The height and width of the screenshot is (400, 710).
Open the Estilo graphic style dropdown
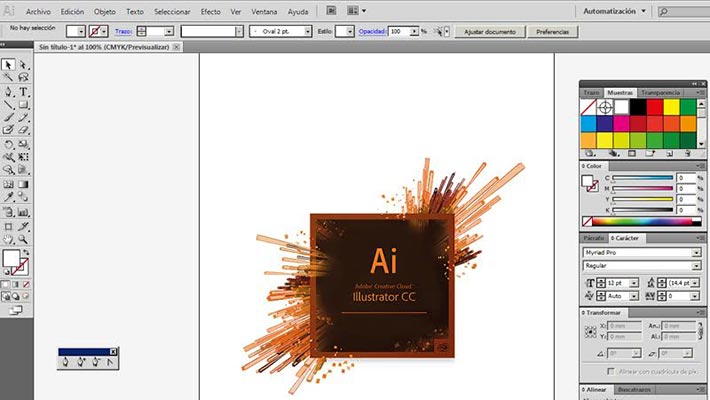click(x=350, y=31)
